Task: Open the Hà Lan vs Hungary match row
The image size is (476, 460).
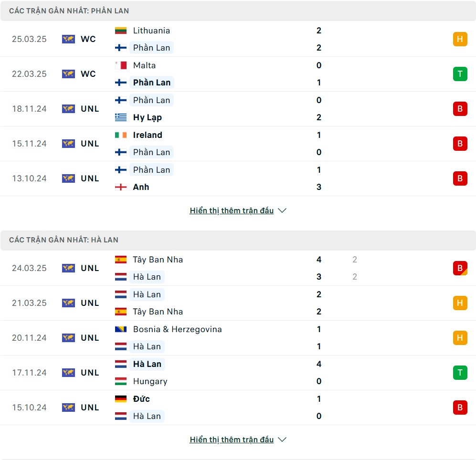Action: coord(238,373)
